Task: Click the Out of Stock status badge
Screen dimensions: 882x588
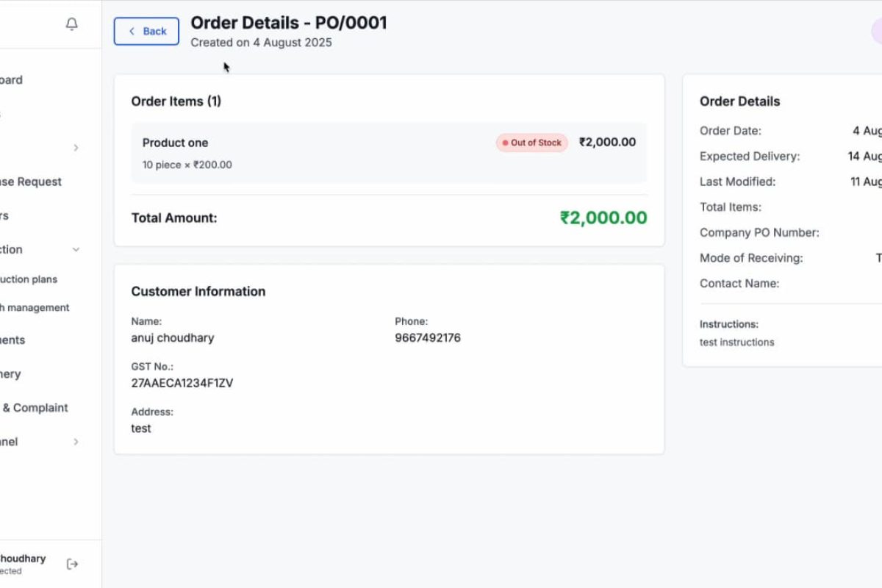Action: 531,143
